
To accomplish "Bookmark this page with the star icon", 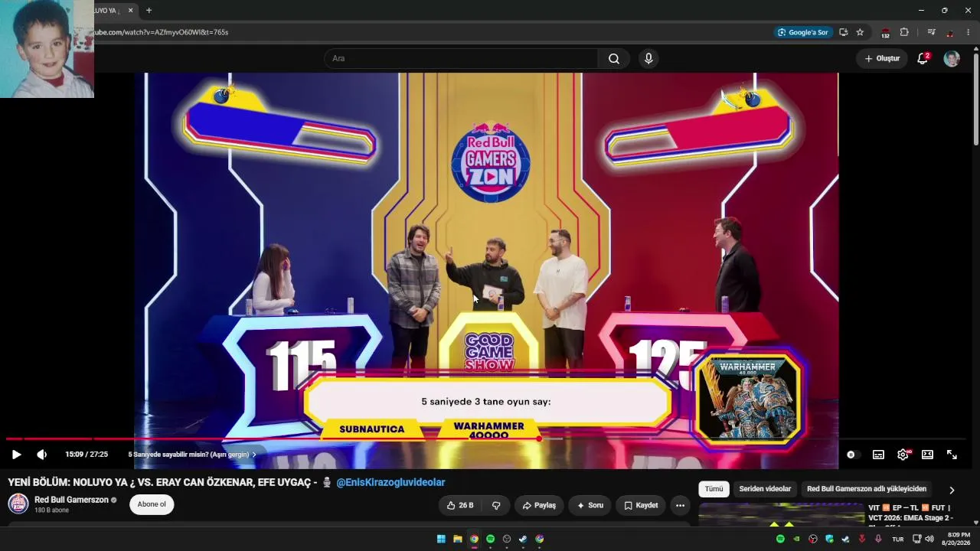I will (x=860, y=32).
